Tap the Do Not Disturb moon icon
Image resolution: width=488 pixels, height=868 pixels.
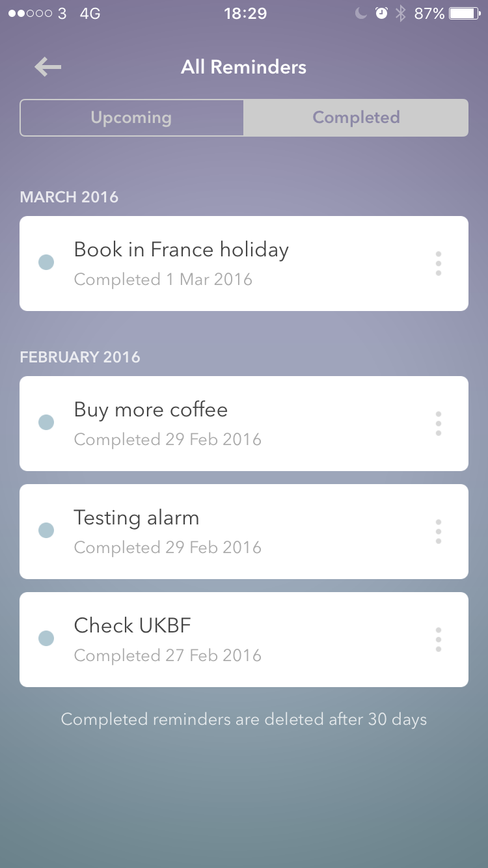coord(361,13)
